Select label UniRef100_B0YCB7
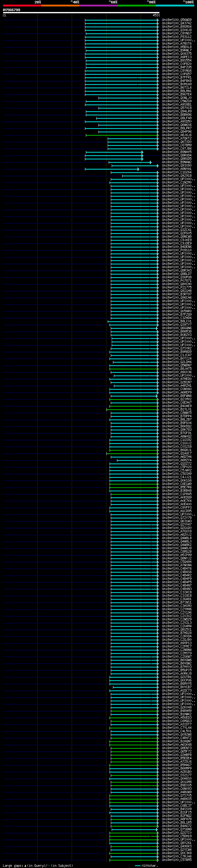The image size is (197, 868). tap(176, 687)
